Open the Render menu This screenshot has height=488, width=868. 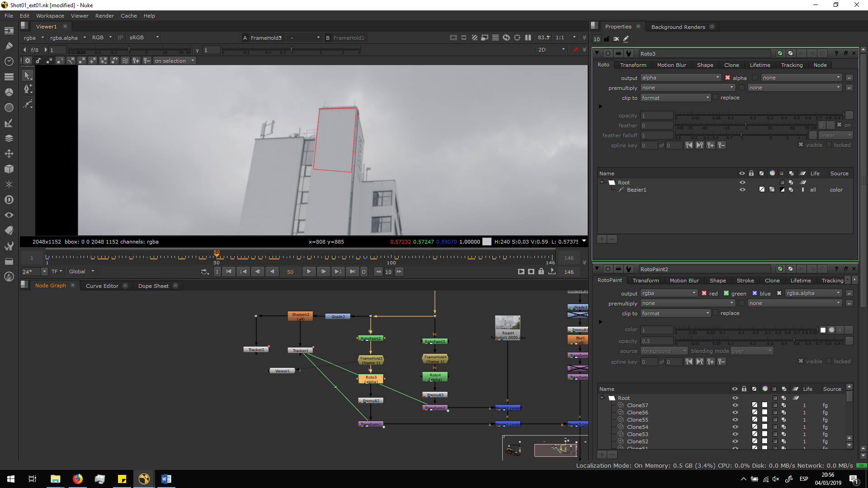click(x=104, y=16)
